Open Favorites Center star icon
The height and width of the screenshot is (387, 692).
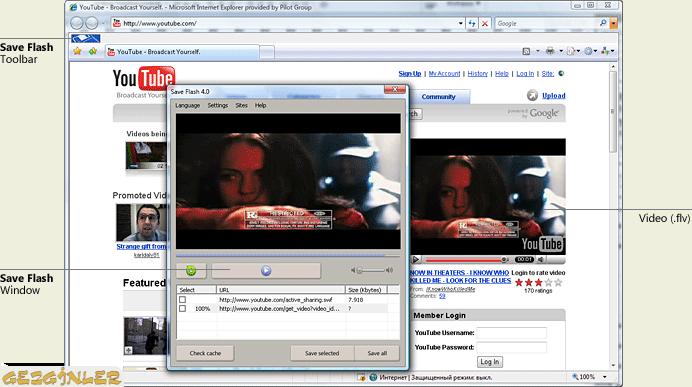click(x=77, y=51)
